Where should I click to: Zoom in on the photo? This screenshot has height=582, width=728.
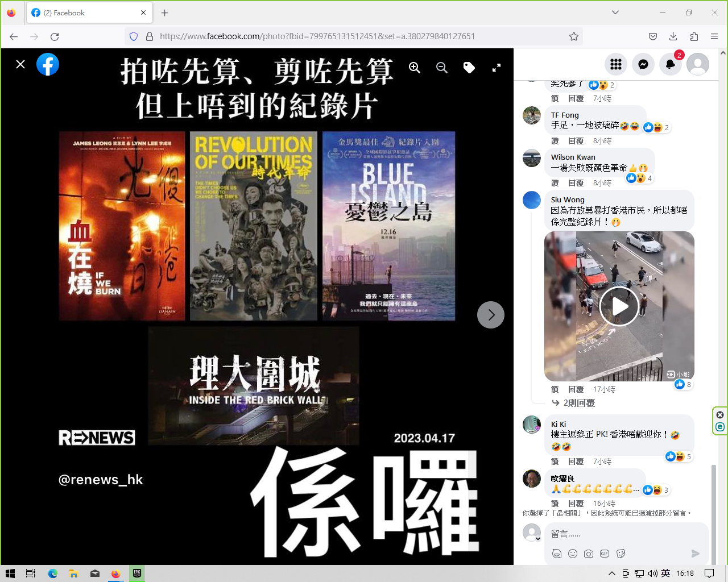tap(415, 68)
